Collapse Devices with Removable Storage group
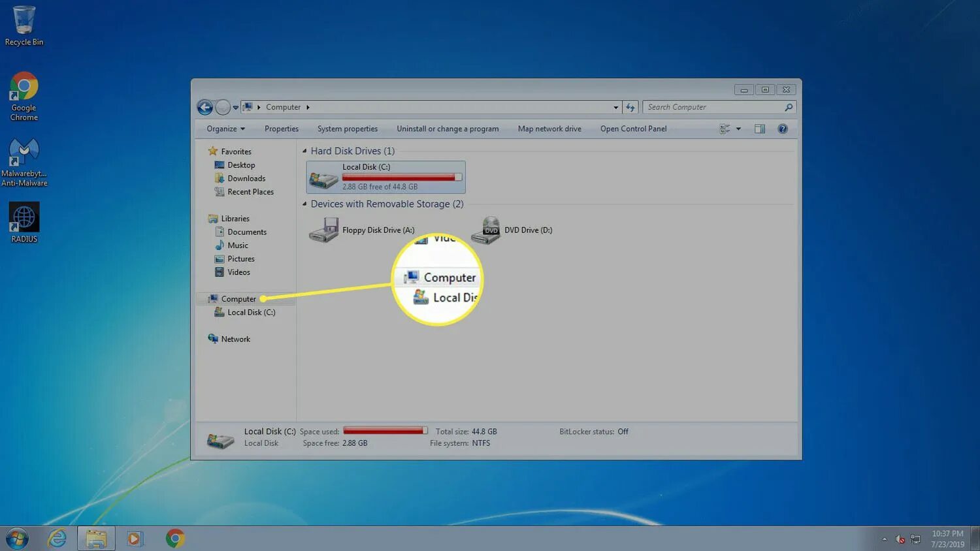 click(x=304, y=204)
